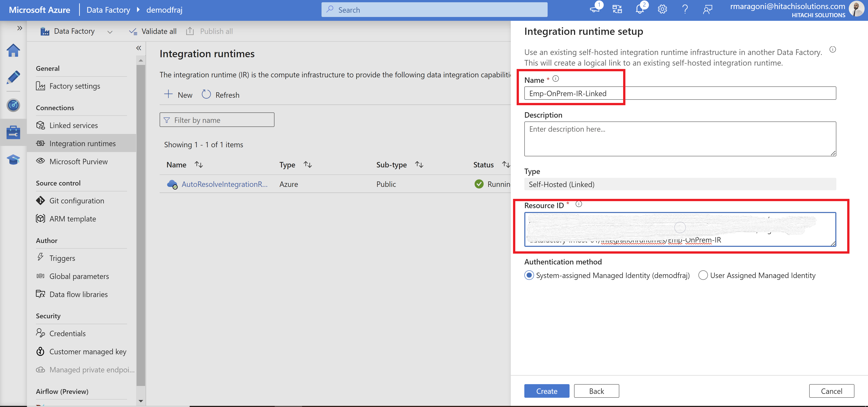Click the Cloud Shell announcements icon
This screenshot has width=868, height=407.
(x=595, y=10)
